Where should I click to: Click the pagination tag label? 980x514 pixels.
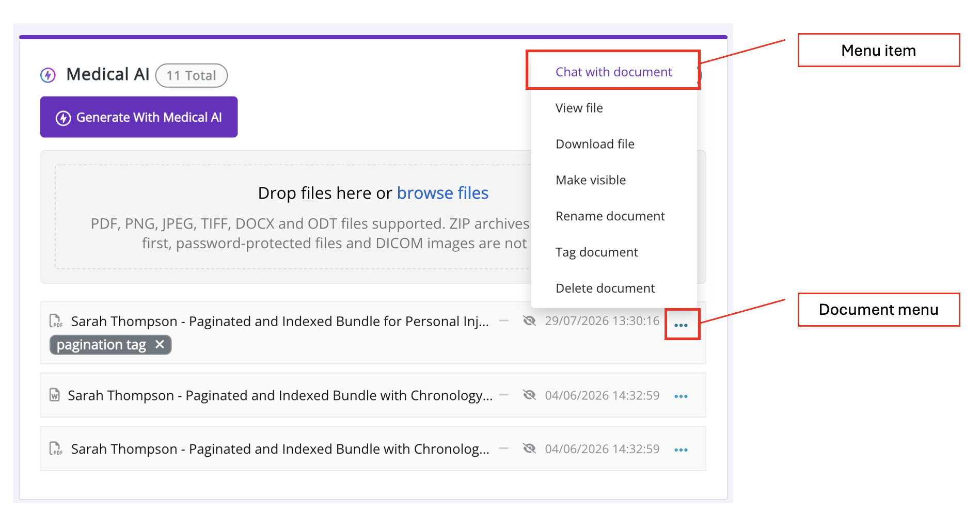[101, 345]
